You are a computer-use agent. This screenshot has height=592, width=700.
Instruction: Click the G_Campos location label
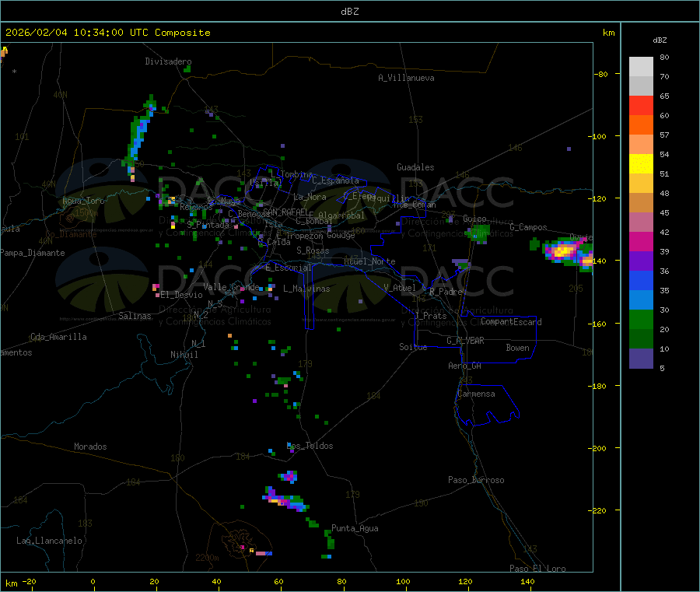click(528, 227)
